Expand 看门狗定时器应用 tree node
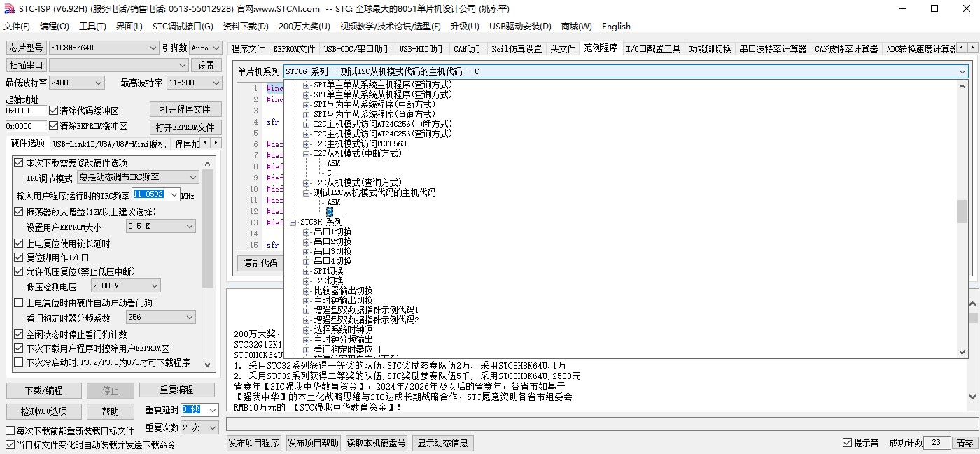Viewport: 980px width, 454px height. [x=306, y=349]
